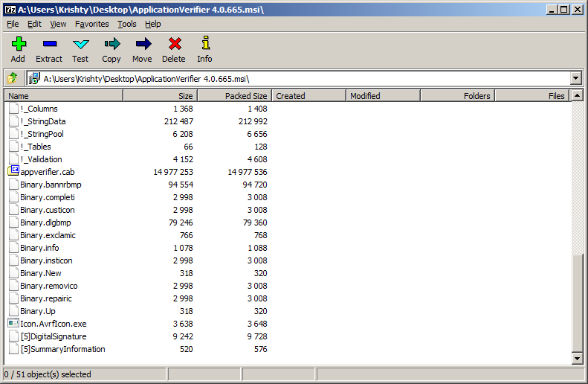Open the Tools menu
The image size is (588, 384).
127,24
